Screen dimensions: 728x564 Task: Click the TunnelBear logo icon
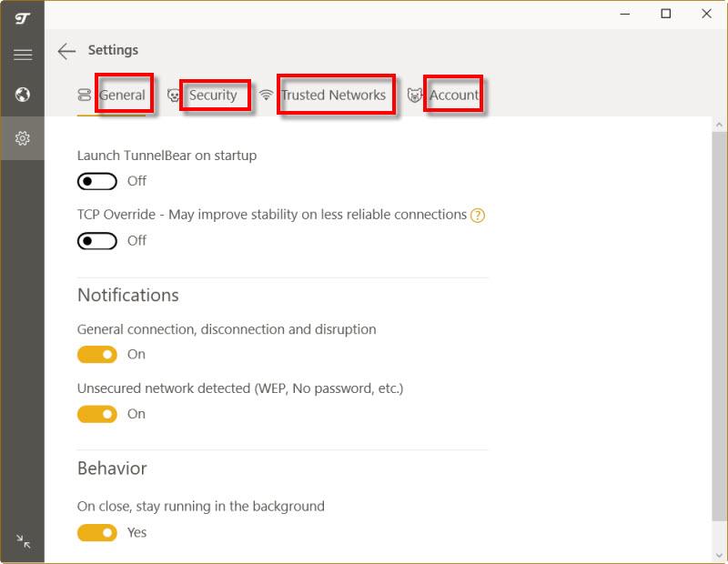[x=23, y=17]
